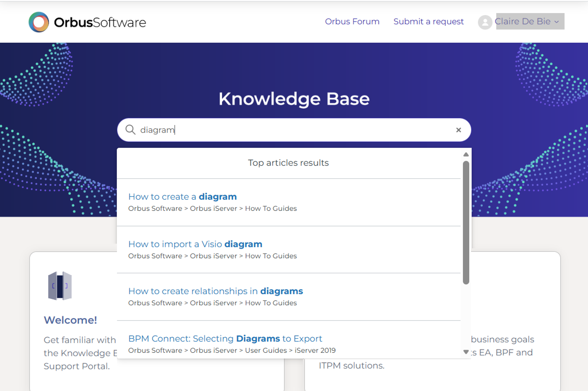Go to the Orbus Forum
This screenshot has width=588, height=391.
(352, 22)
